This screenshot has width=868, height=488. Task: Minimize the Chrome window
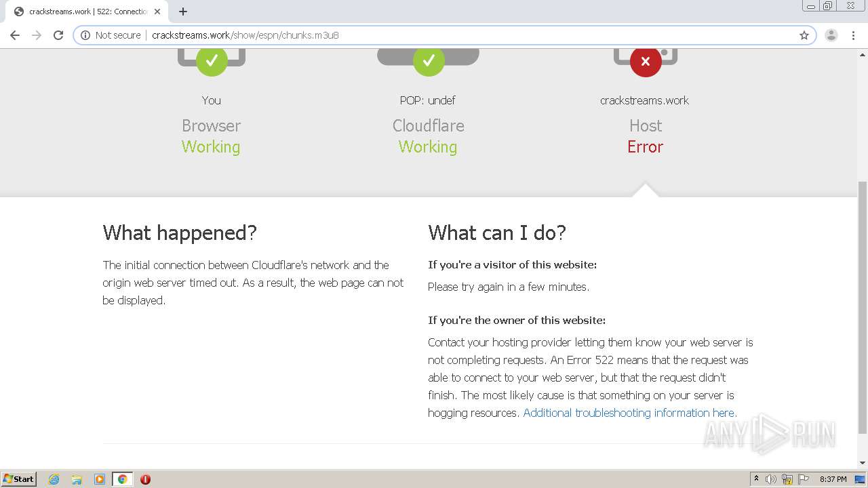[811, 5]
